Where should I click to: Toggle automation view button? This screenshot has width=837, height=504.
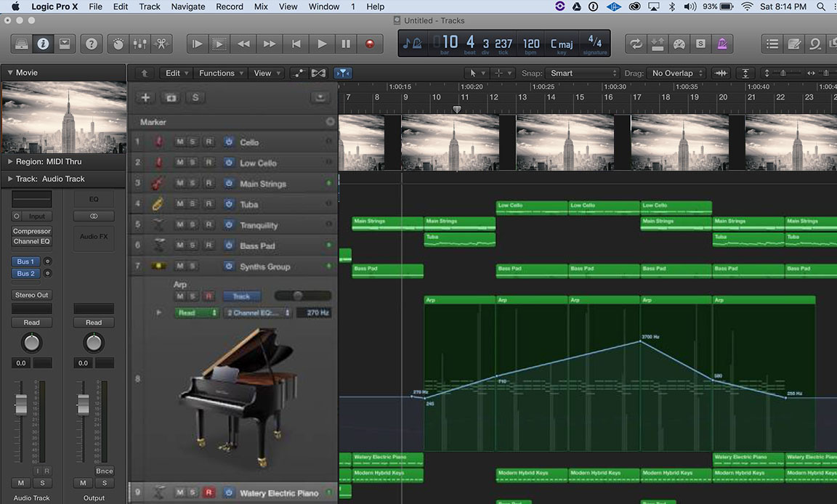click(x=299, y=73)
